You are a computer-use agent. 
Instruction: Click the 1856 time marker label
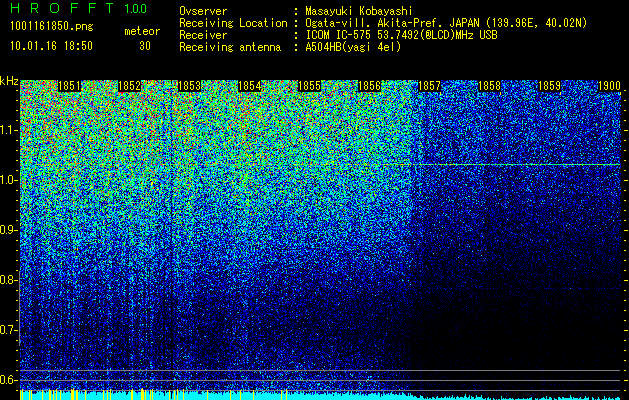(369, 86)
